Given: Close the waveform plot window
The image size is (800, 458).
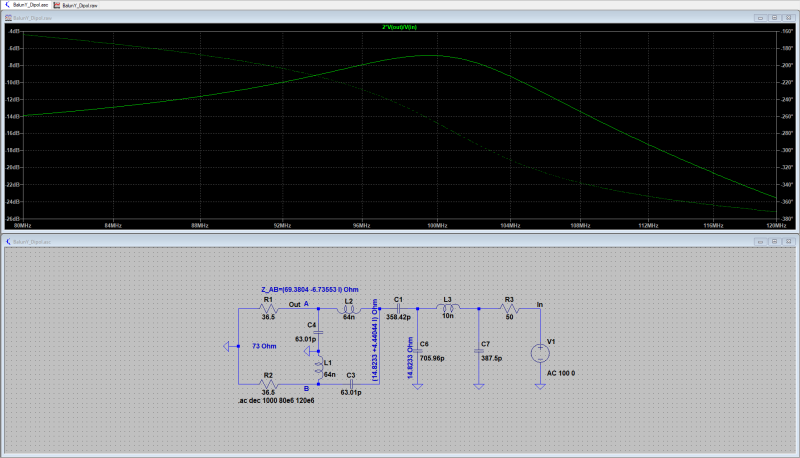Looking at the screenshot, I should point(789,18).
